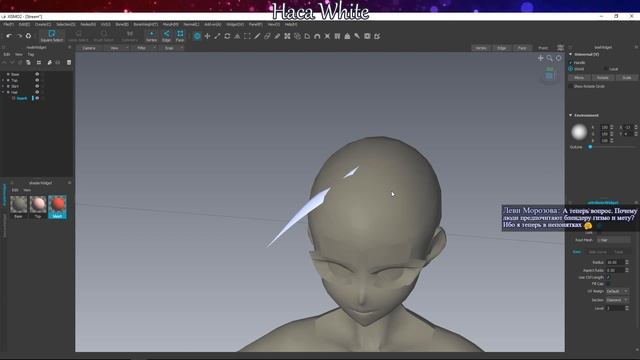Toggle visibility eye of Skin node
640x360 pixels.
pos(37,86)
